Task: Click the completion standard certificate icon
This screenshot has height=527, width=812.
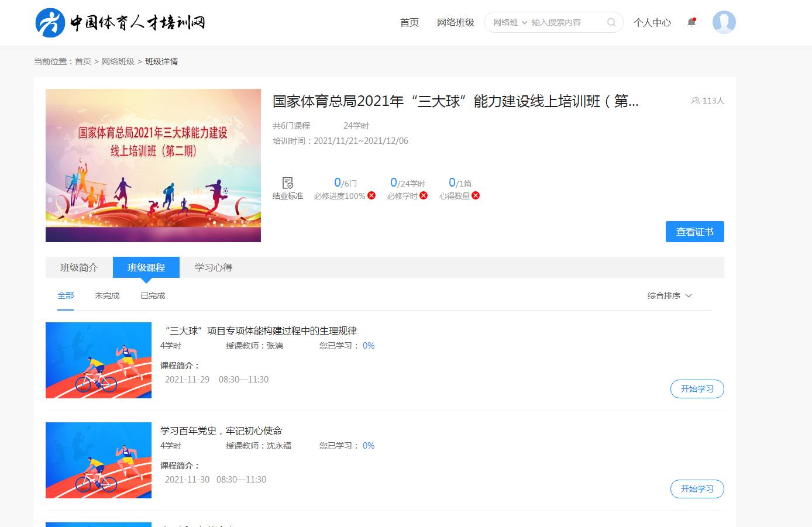Action: pyautogui.click(x=287, y=183)
